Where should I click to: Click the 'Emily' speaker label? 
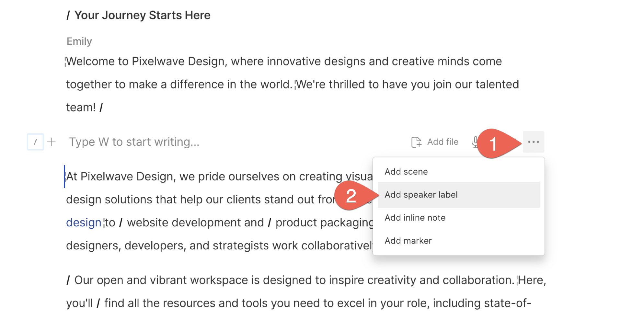pyautogui.click(x=79, y=41)
